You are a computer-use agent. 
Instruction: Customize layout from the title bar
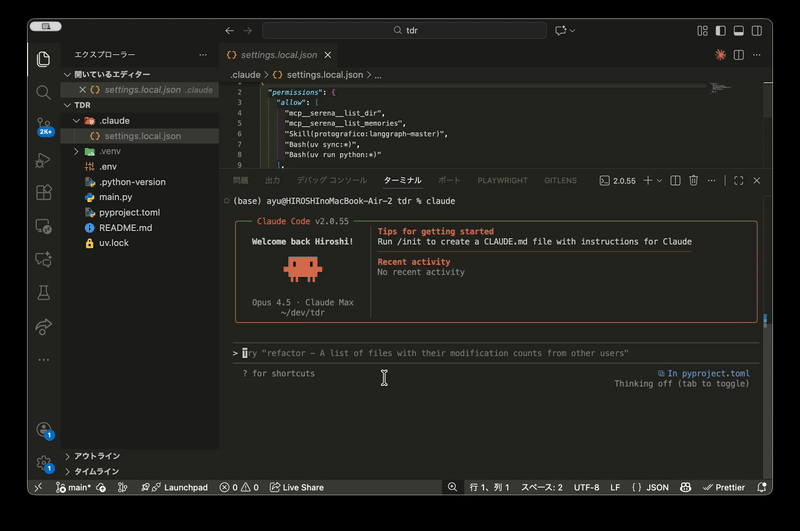click(703, 31)
